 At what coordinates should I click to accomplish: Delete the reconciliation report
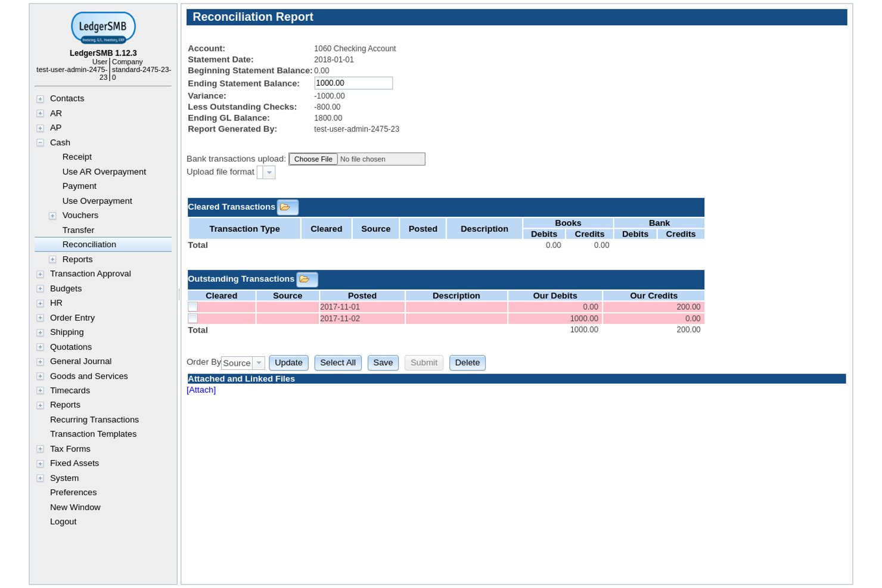coord(467,363)
